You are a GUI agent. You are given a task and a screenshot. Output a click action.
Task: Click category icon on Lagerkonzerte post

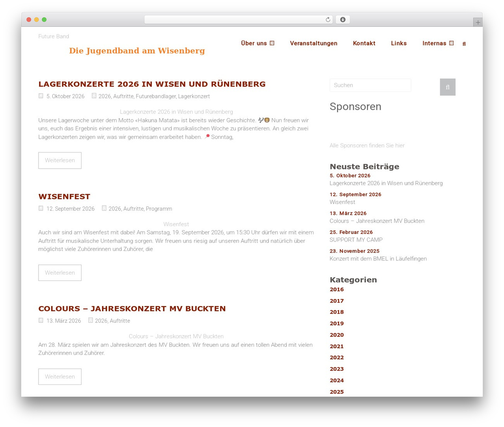coord(94,96)
